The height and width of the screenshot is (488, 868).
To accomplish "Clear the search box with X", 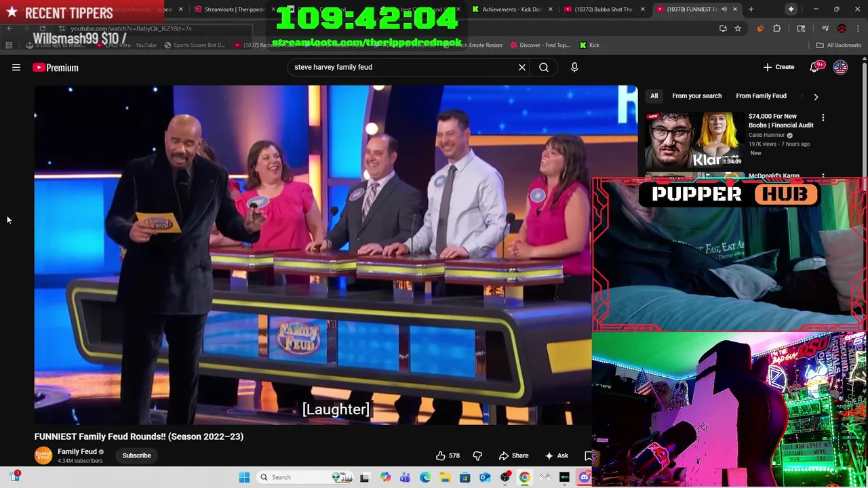I will 522,67.
